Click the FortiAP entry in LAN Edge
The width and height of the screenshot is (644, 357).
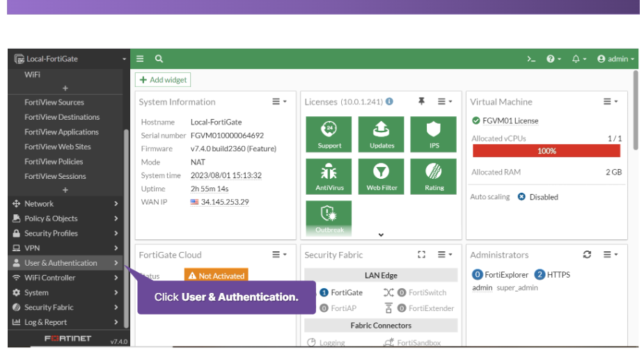338,308
